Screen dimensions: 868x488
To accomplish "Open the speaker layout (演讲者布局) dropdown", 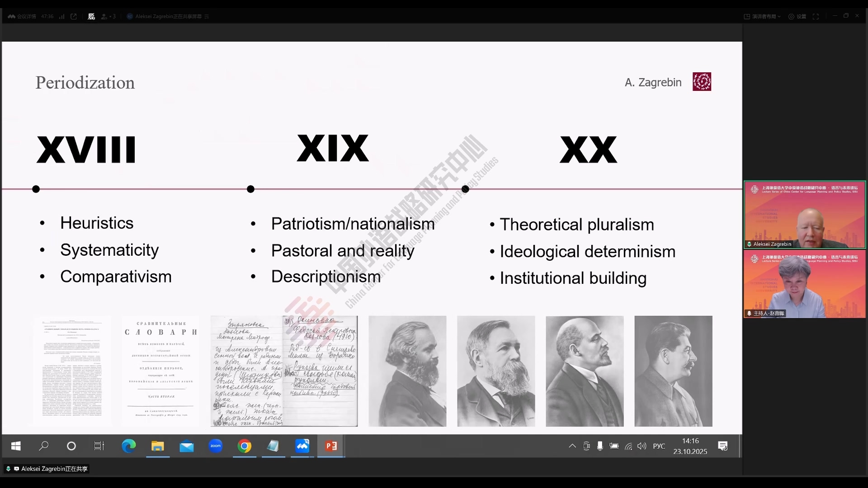I will 762,16.
